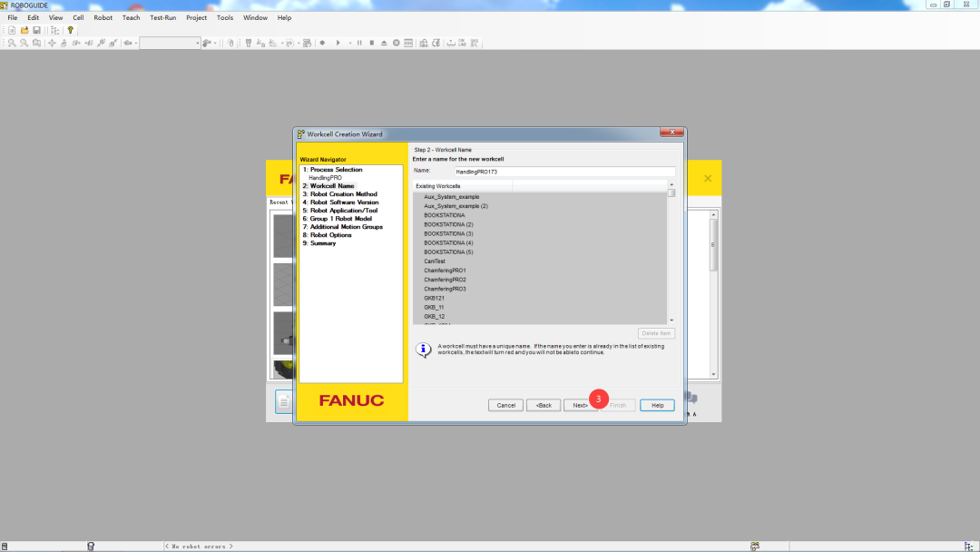Select ChamferingPRO3 workcell entry
The image size is (980, 552).
(x=445, y=289)
